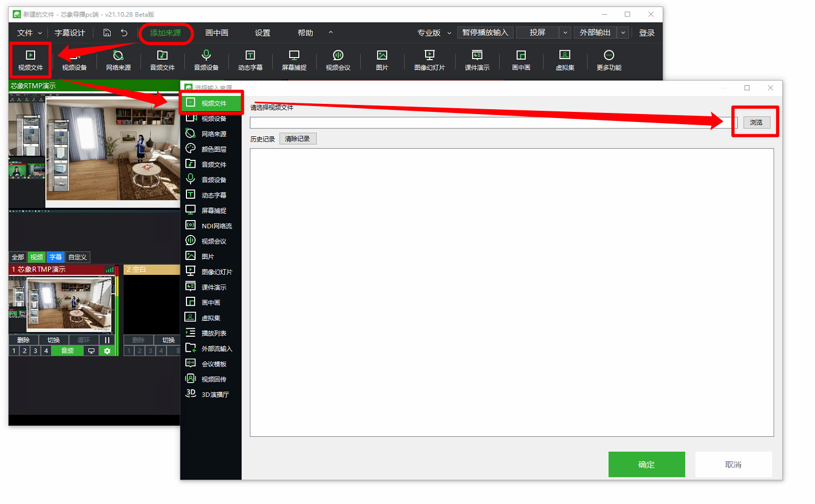The height and width of the screenshot is (504, 815).
Task: Click the save file icon
Action: [x=107, y=32]
